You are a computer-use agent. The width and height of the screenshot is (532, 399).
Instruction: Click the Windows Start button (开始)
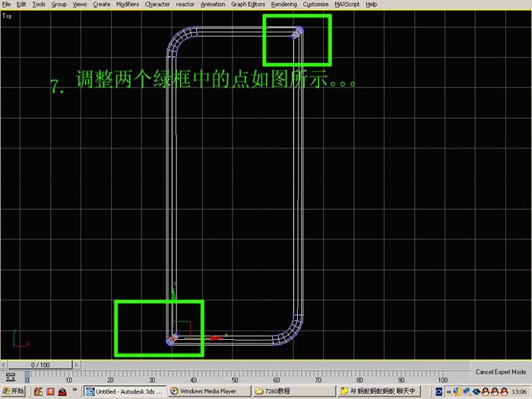13,391
